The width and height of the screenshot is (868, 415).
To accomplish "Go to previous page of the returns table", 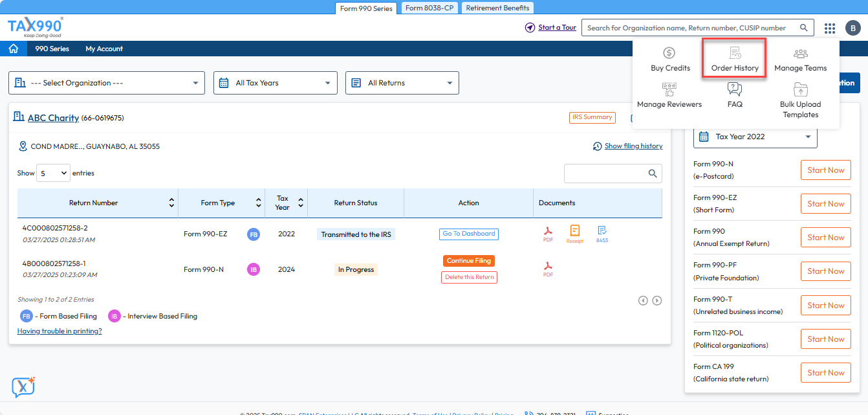I will [x=643, y=300].
